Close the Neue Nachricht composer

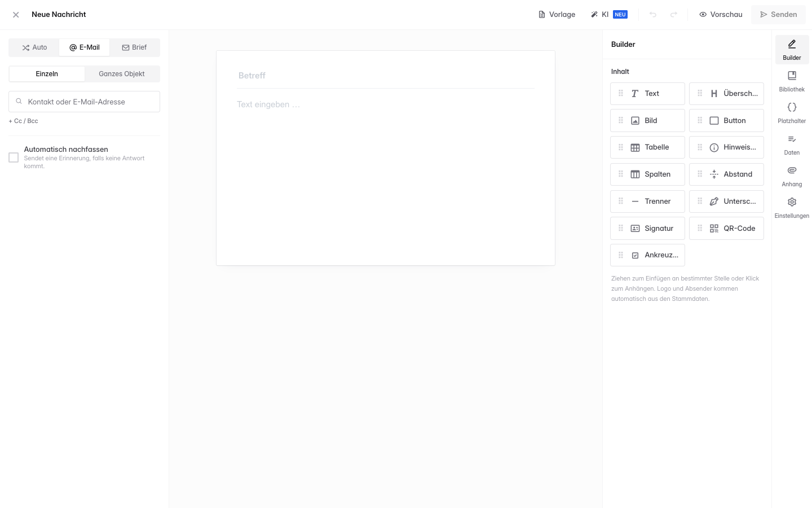[16, 15]
